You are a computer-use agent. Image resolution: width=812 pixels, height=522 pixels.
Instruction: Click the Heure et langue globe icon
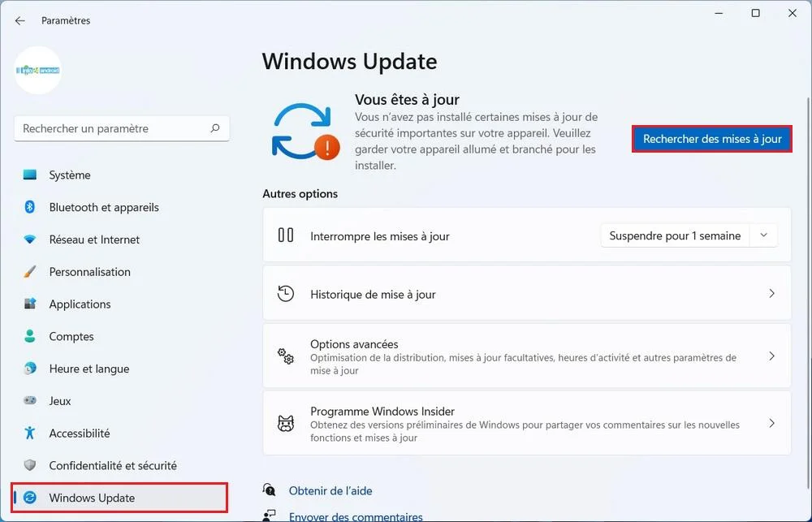coord(30,369)
